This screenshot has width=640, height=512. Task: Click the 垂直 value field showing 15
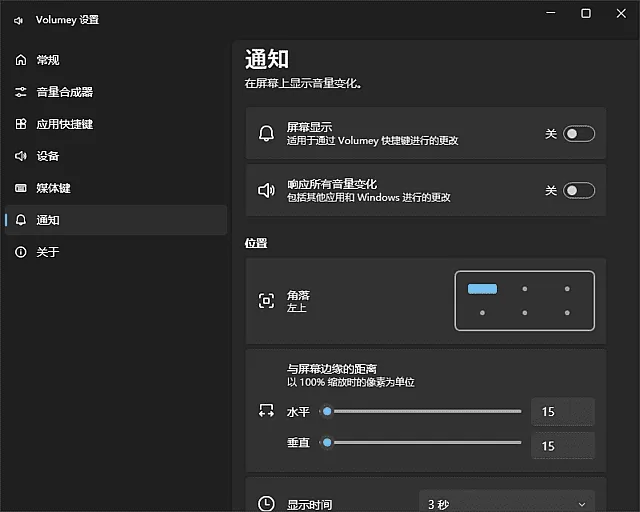click(563, 445)
